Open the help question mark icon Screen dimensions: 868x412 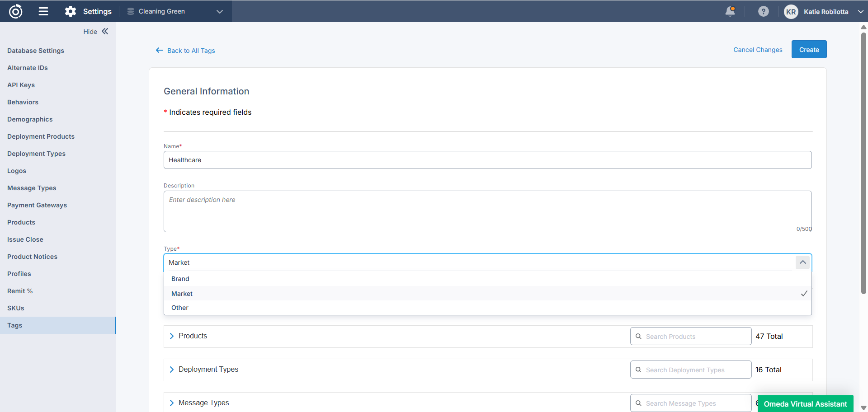763,11
